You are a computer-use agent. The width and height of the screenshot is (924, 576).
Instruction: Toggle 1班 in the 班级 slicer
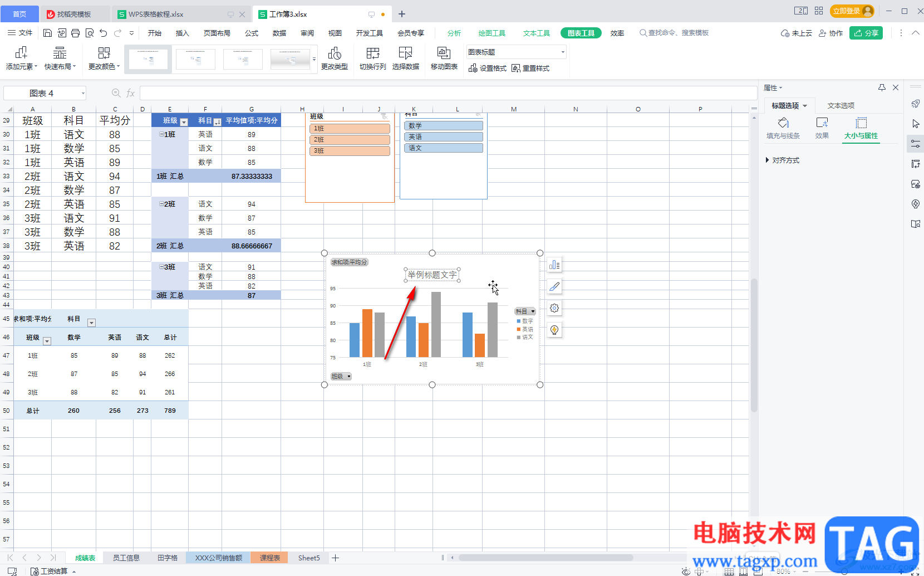[350, 129]
